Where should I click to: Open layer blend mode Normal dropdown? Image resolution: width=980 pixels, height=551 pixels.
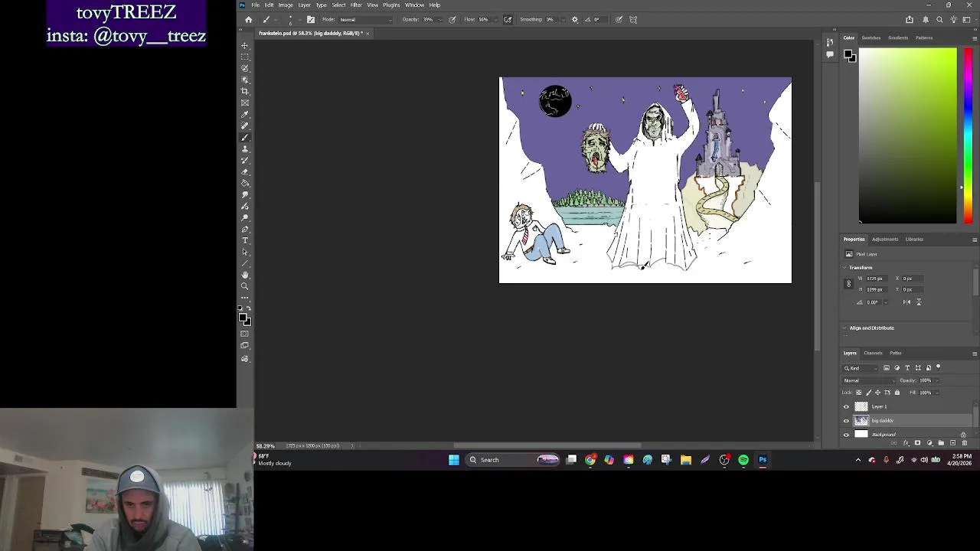tap(868, 380)
